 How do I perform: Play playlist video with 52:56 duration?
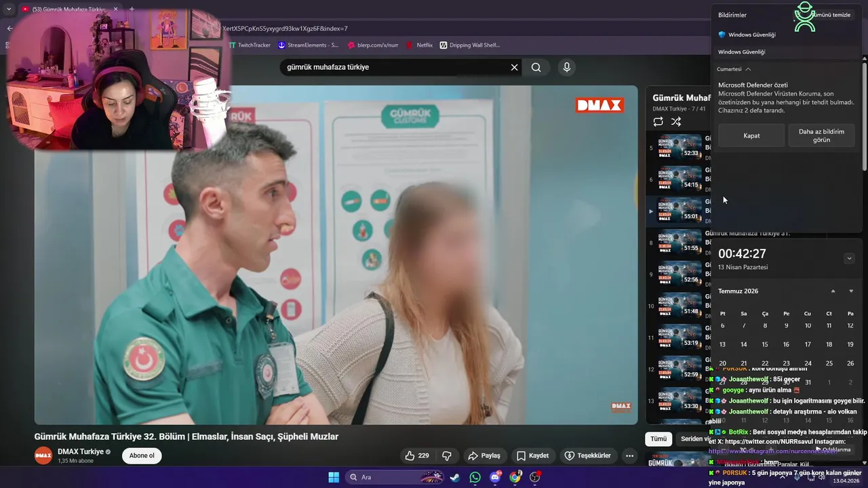(x=679, y=274)
